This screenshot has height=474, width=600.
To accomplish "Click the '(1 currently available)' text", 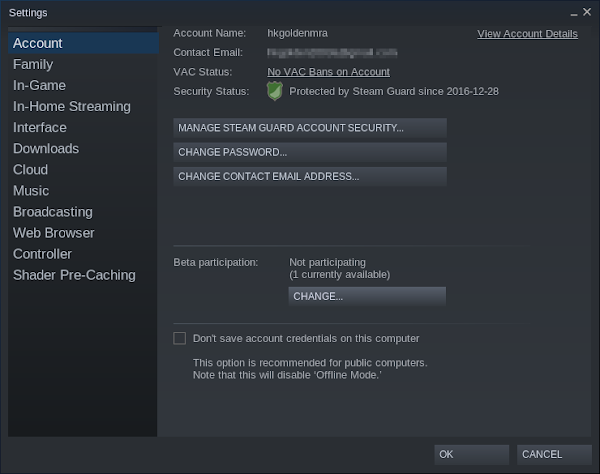I will [339, 275].
